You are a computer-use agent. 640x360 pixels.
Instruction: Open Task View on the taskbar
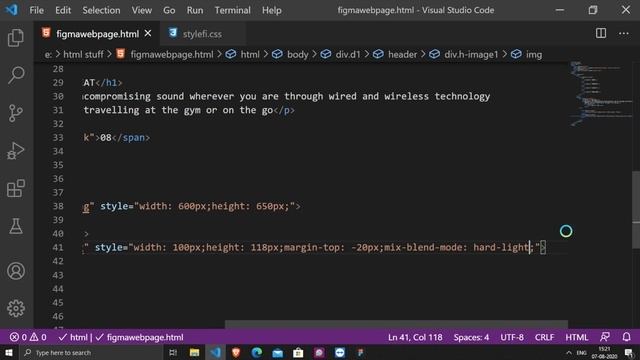click(x=173, y=353)
